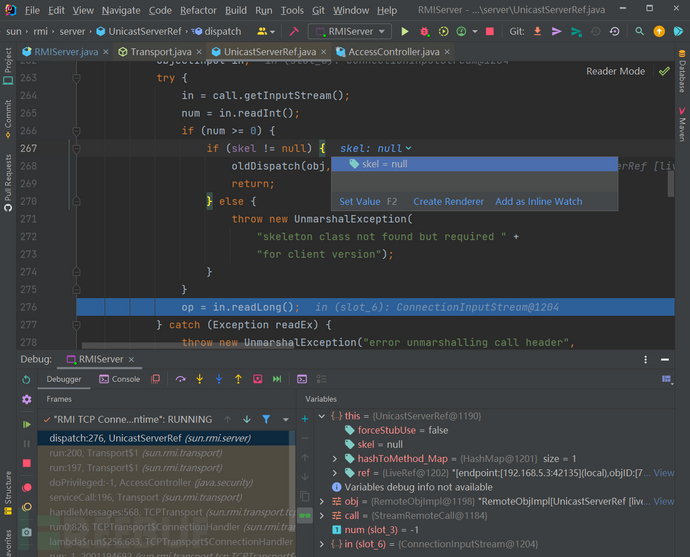The width and height of the screenshot is (690, 557).
Task: Expand the call StreamRemoteCall variable
Action: tap(322, 515)
